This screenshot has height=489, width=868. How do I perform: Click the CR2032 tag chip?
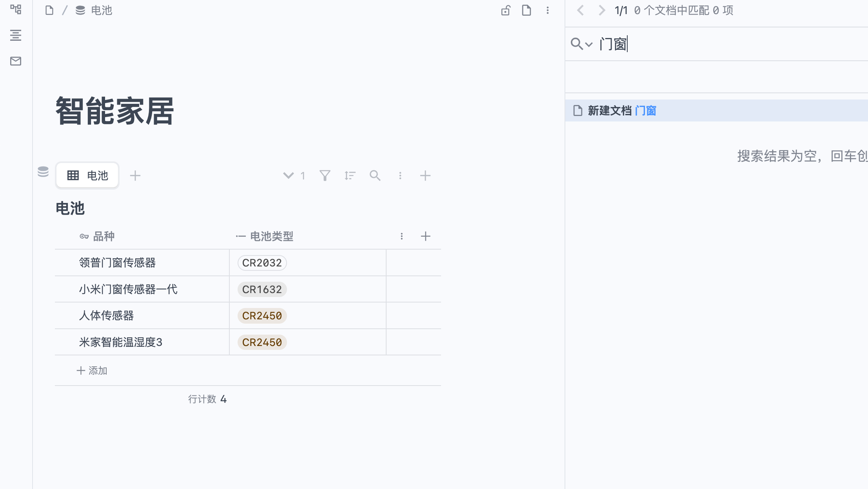pos(262,263)
